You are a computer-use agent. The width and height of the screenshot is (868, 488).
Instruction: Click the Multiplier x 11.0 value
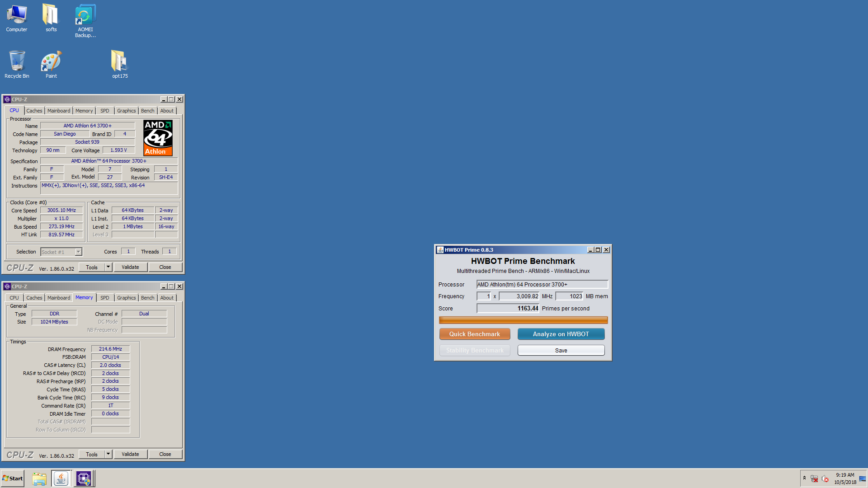[x=61, y=218]
